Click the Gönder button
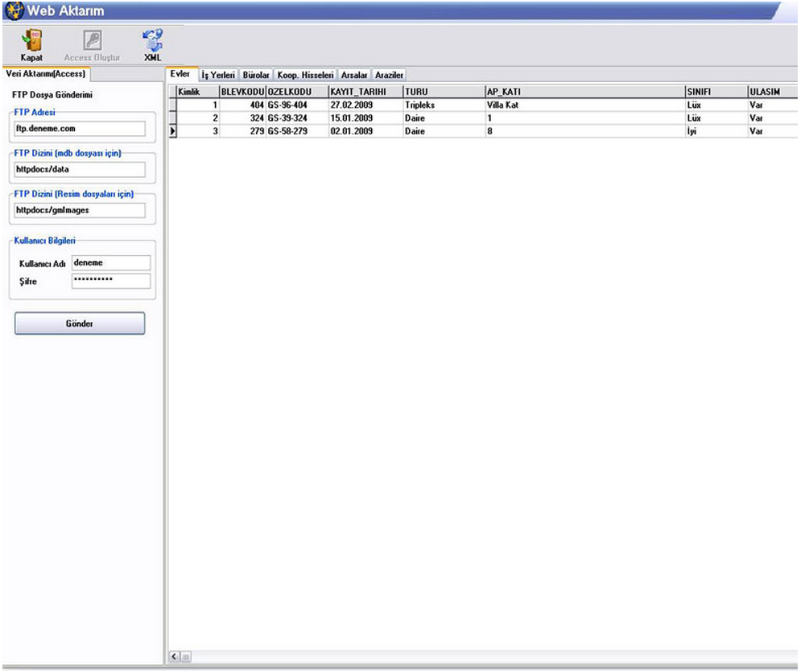This screenshot has height=672, width=805. (80, 324)
